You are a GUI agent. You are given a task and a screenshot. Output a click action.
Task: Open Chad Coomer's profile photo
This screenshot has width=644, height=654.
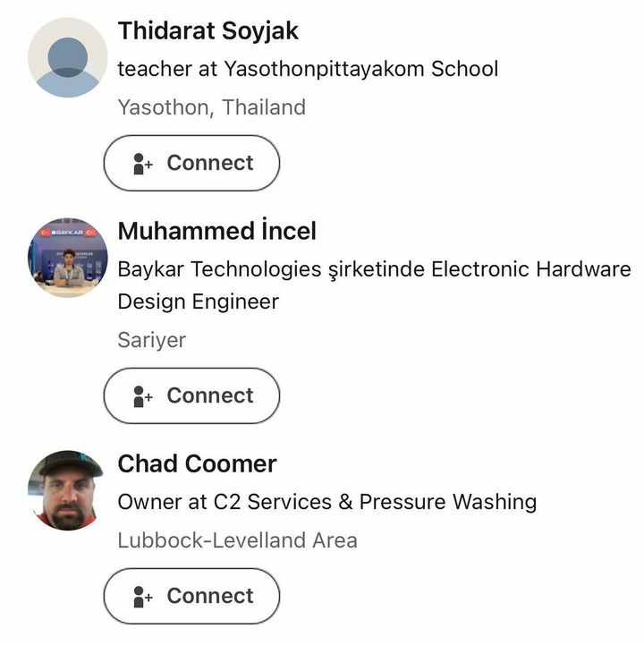point(68,490)
